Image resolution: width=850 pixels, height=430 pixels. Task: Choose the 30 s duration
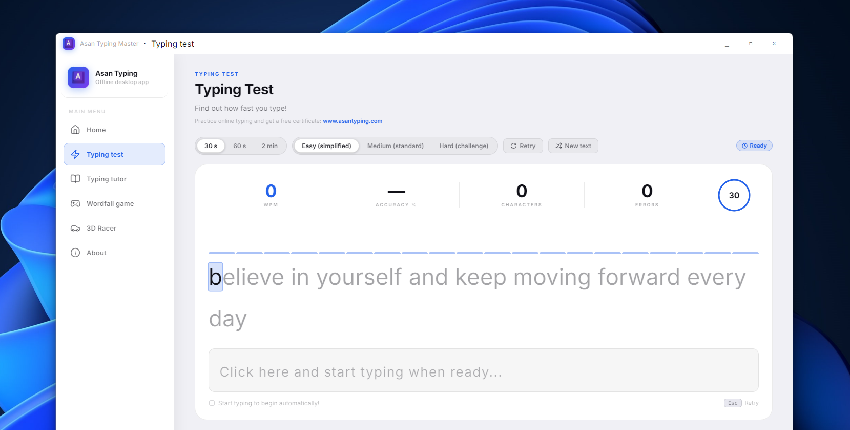pos(211,146)
